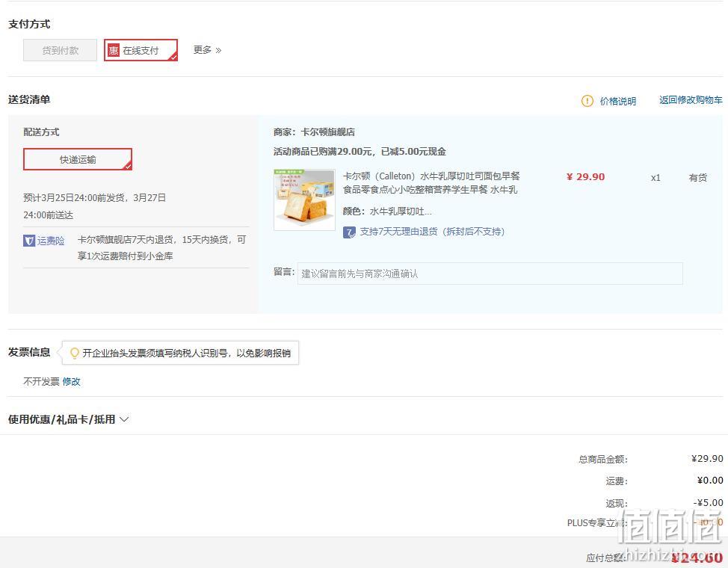This screenshot has height=568, width=728.
Task: Click the 有货 stock status
Action: tap(698, 177)
